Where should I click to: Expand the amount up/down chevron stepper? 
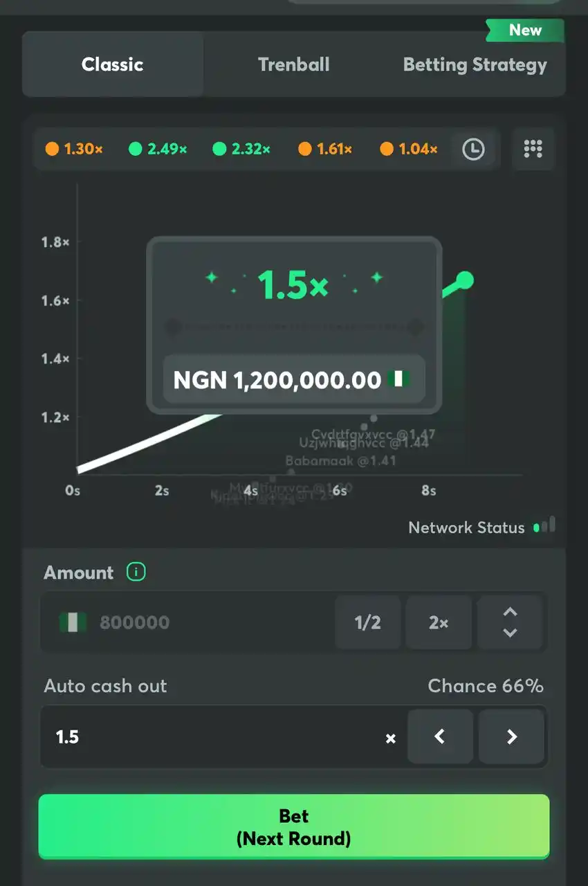pyautogui.click(x=510, y=622)
